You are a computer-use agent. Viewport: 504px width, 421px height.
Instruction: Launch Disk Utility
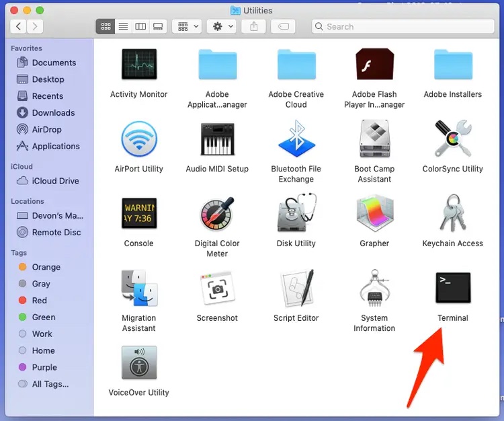pos(296,215)
